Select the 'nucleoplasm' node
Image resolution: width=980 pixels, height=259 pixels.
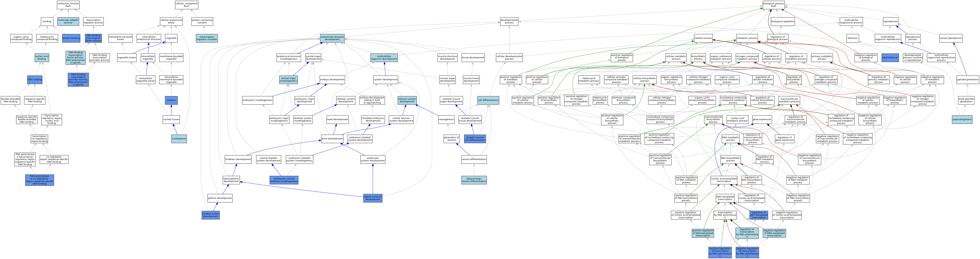tap(179, 139)
